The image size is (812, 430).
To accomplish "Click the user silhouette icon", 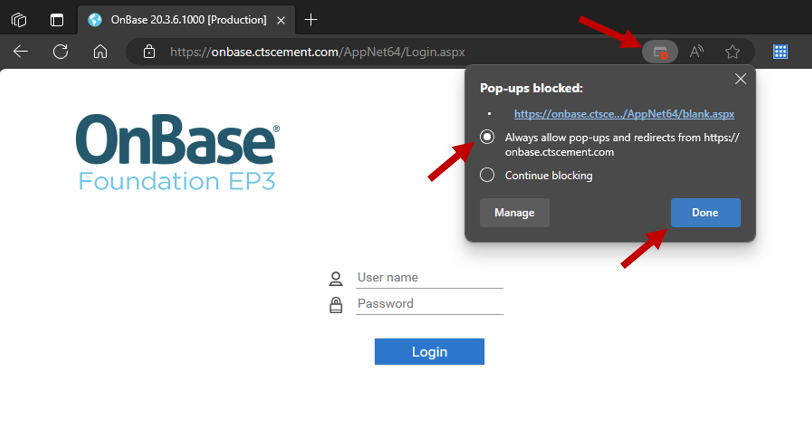I will 336,279.
